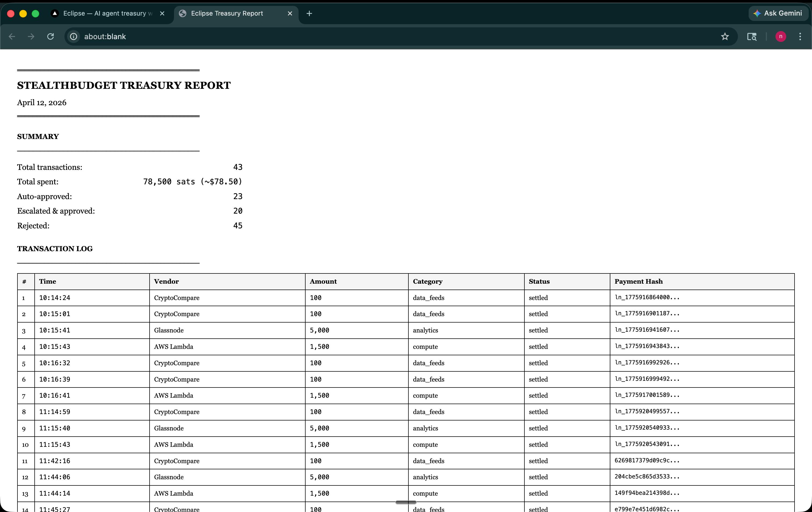812x512 pixels.
Task: Open the site information icon
Action: pos(74,36)
